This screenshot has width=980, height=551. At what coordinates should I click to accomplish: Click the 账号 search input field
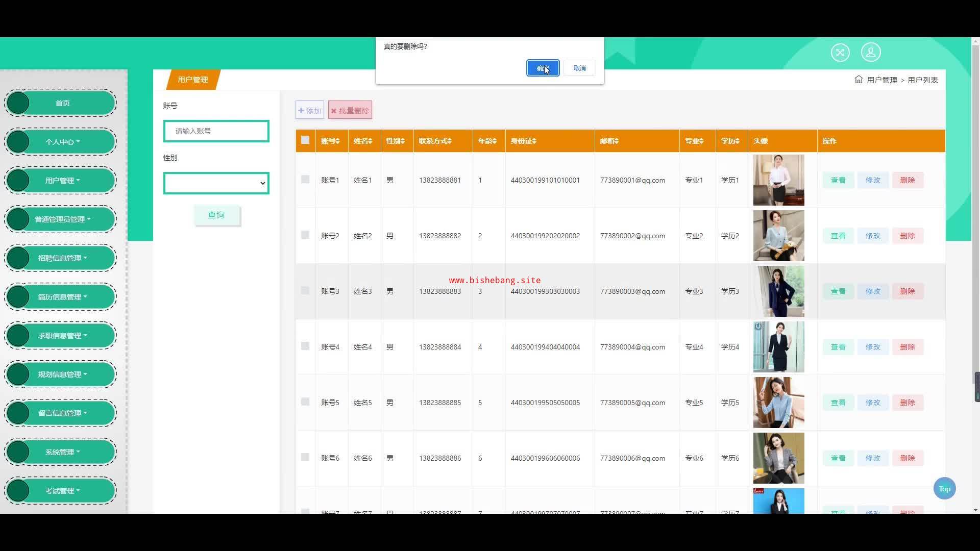tap(216, 131)
